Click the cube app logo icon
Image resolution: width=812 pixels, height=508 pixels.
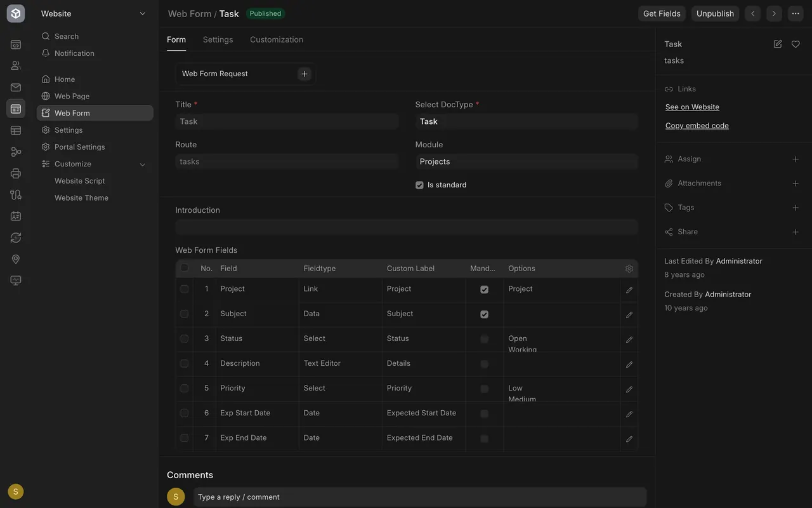pyautogui.click(x=16, y=13)
